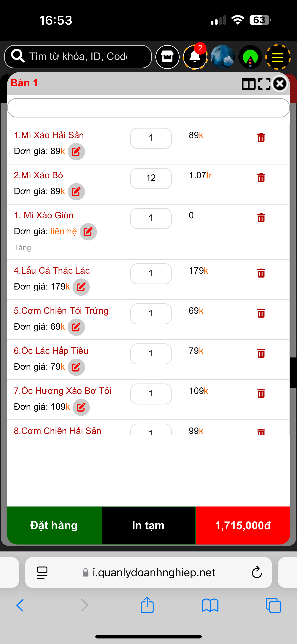Edit price of Ốc Hương Xào Bơ Tỏi
297x644 pixels.
81,407
